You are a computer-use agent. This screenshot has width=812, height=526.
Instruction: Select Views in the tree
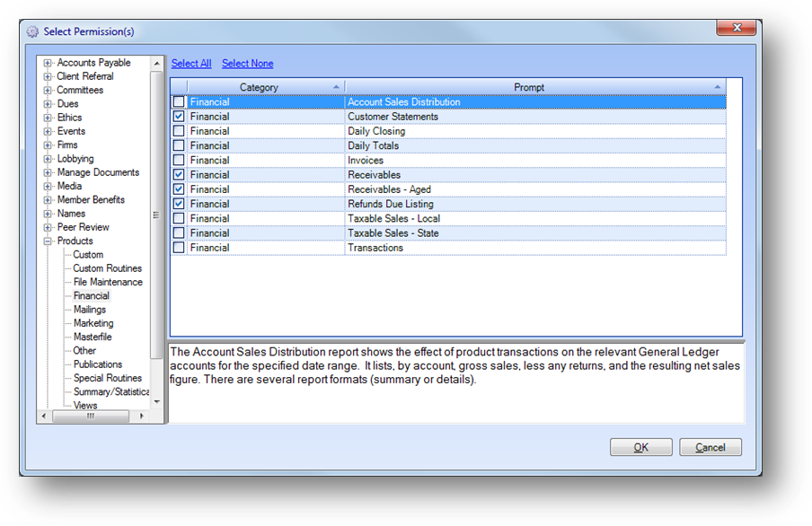pyautogui.click(x=85, y=406)
